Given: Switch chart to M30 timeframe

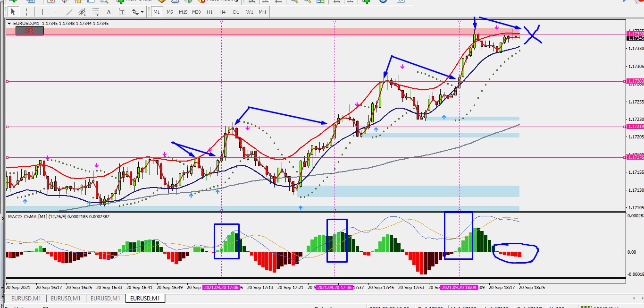Looking at the screenshot, I should [x=196, y=12].
